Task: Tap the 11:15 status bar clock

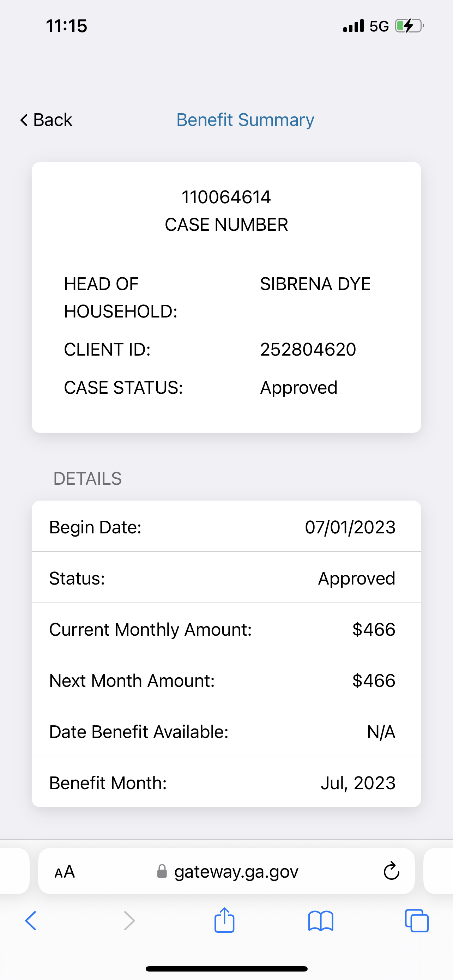Action: pos(67,26)
